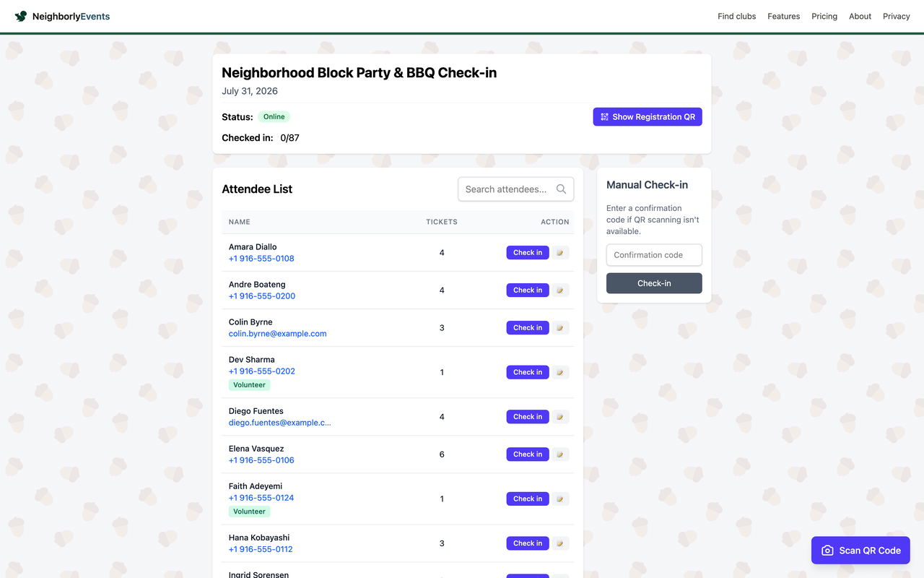Click Volunteer tag under Dev Sharma

pyautogui.click(x=249, y=385)
